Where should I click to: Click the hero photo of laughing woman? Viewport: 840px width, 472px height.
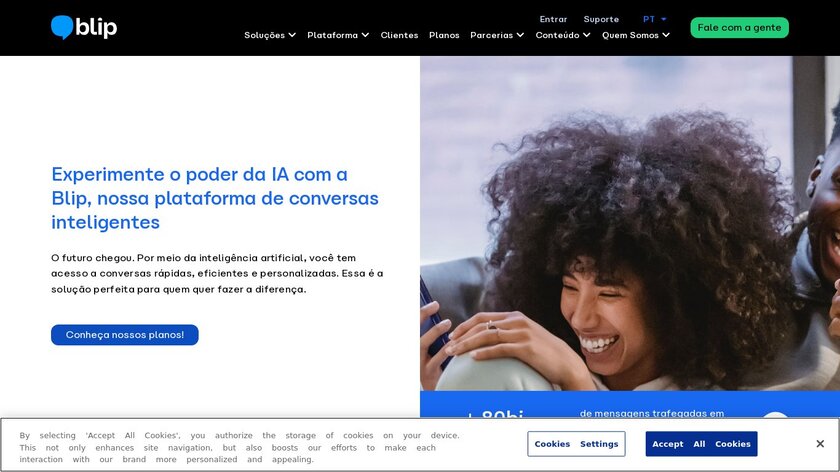pyautogui.click(x=630, y=223)
